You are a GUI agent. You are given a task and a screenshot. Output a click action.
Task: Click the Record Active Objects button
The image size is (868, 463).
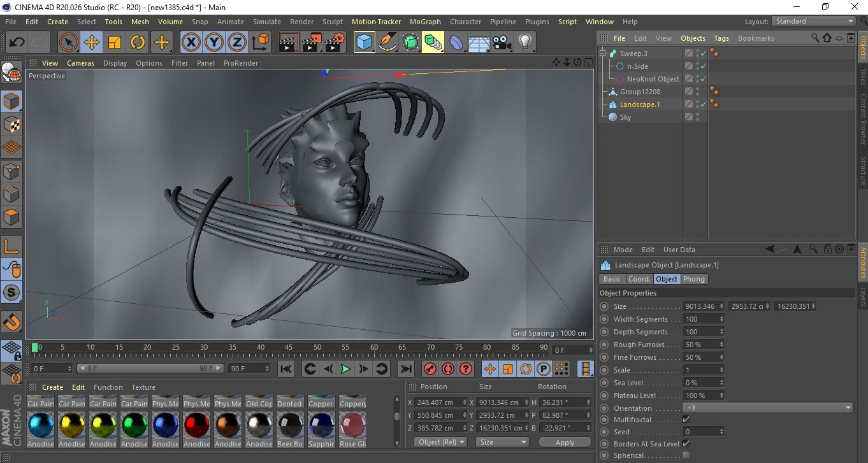point(430,369)
